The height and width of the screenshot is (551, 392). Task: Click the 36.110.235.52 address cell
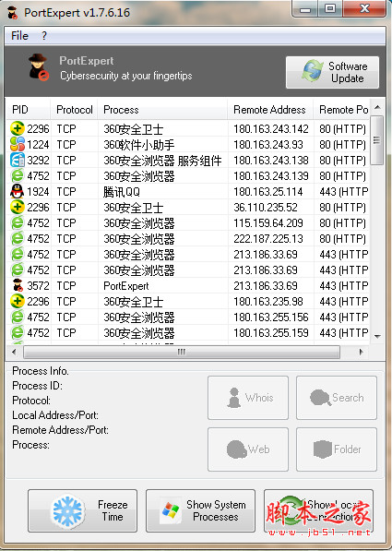(266, 207)
